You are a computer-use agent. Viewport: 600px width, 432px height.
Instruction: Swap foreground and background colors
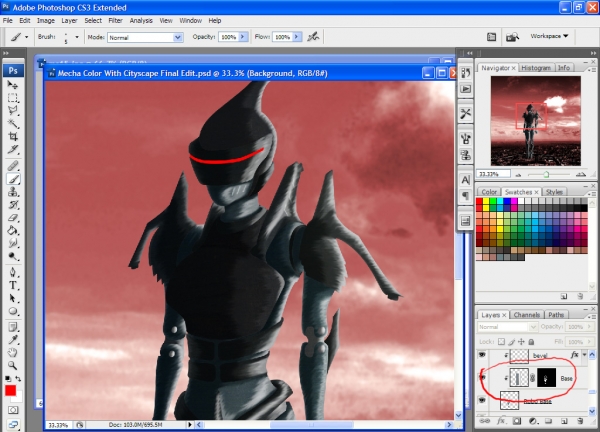(18, 379)
